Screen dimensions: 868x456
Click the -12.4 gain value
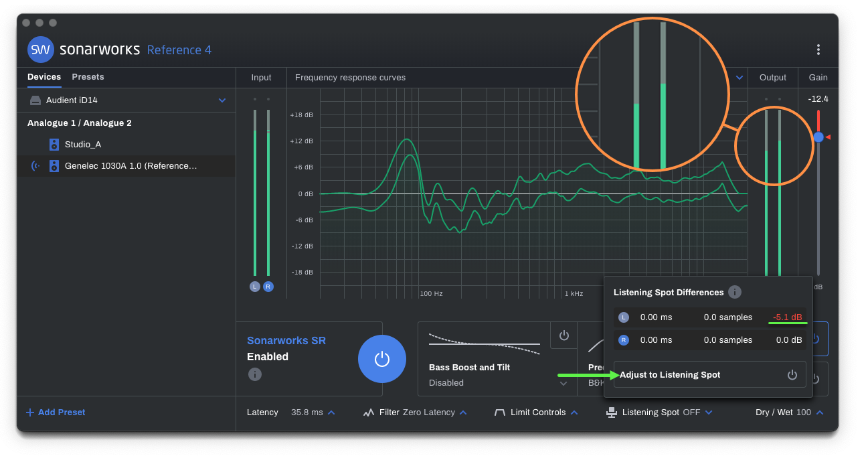818,99
